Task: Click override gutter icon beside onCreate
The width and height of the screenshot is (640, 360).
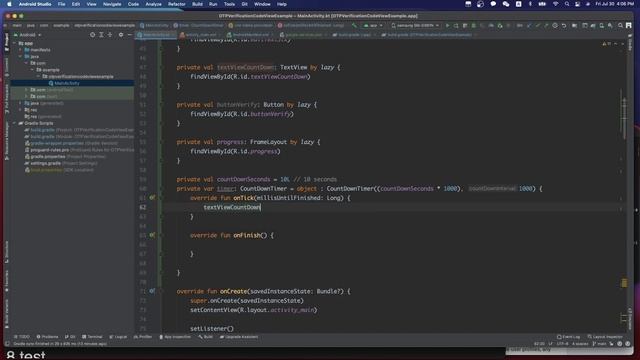Action: [x=152, y=291]
